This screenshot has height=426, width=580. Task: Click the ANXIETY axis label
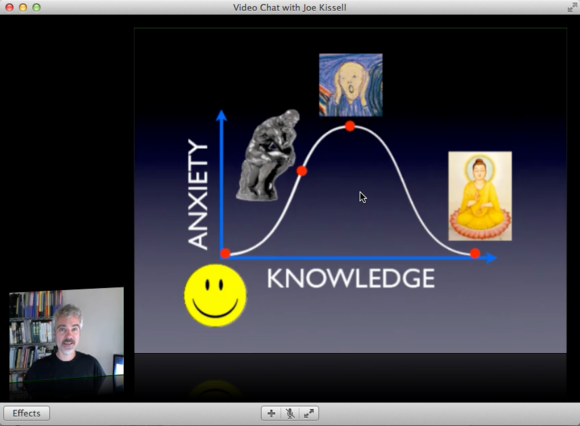tap(198, 194)
